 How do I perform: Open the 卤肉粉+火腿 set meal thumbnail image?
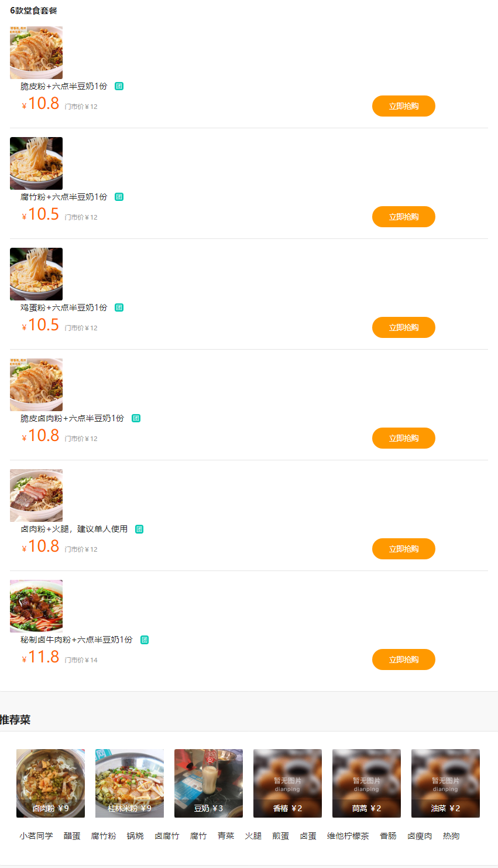[x=36, y=495]
